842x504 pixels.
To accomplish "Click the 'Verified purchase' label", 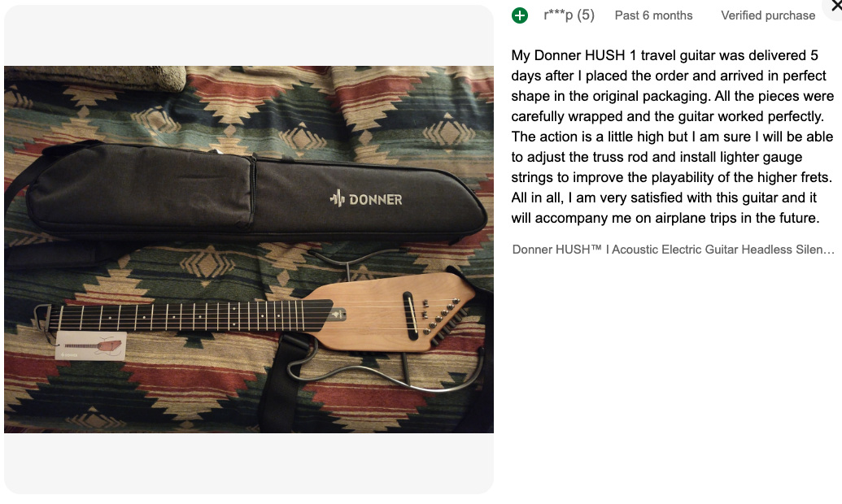I will (768, 15).
